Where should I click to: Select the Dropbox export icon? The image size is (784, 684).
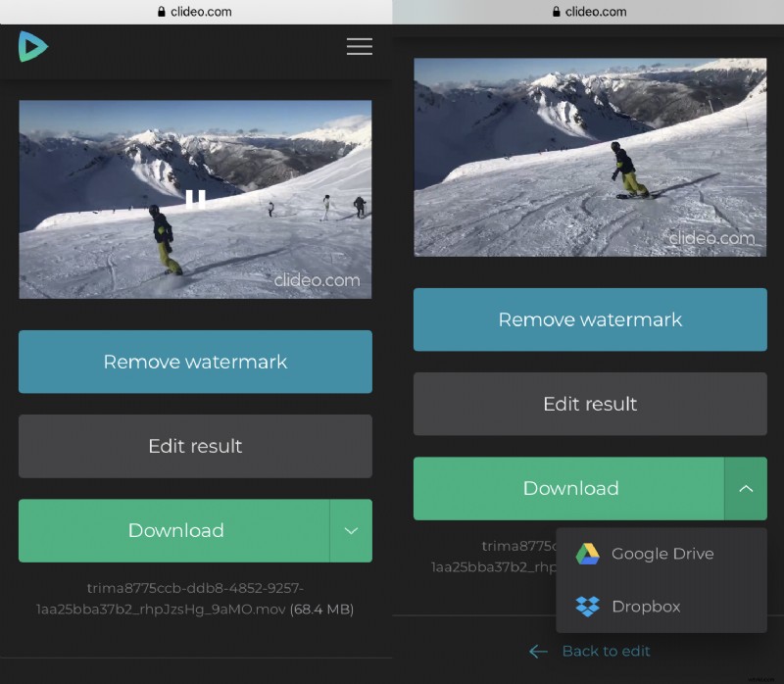point(588,607)
